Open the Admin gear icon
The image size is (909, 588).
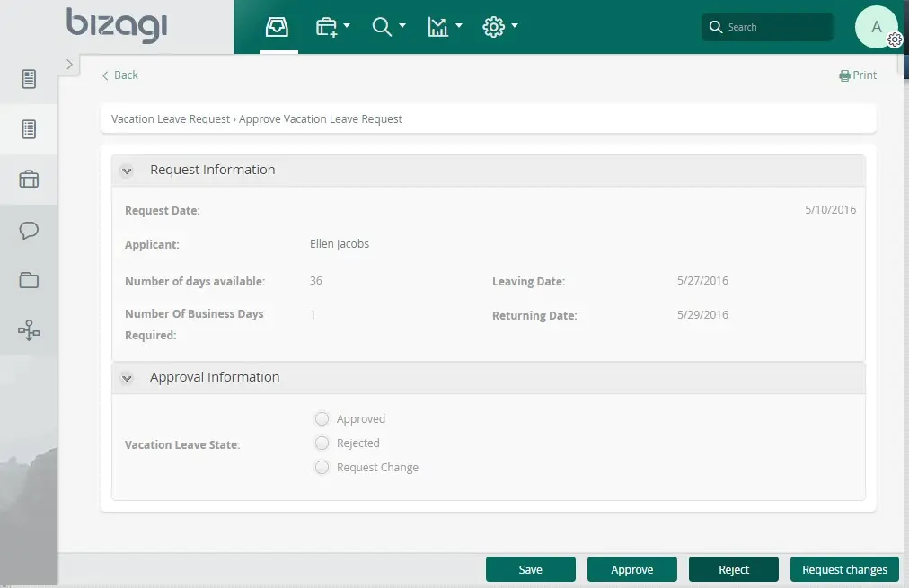coord(493,27)
